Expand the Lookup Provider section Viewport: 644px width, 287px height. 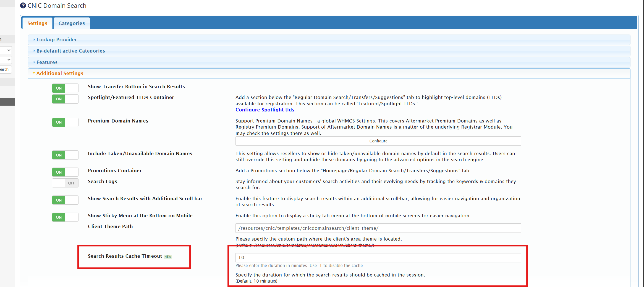tap(329, 40)
